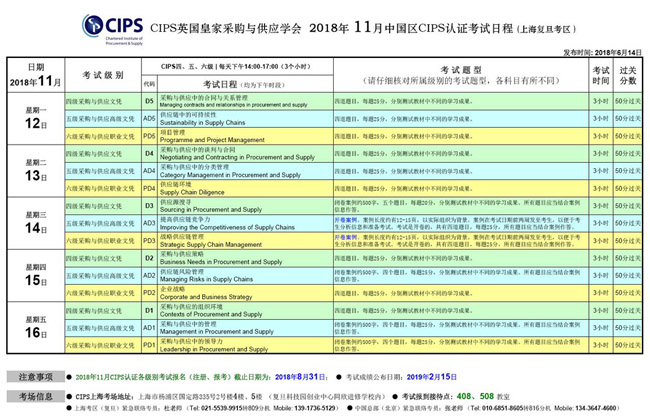Select the Monday 12日 date cell

click(36, 119)
